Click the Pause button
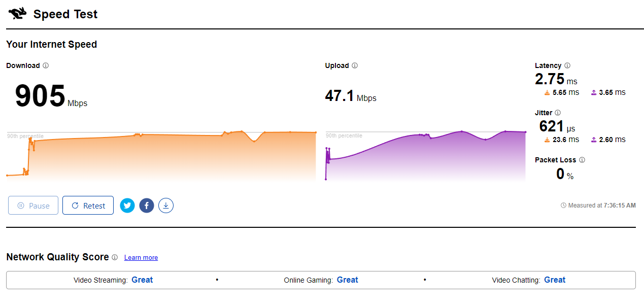The height and width of the screenshot is (308, 644). click(33, 206)
